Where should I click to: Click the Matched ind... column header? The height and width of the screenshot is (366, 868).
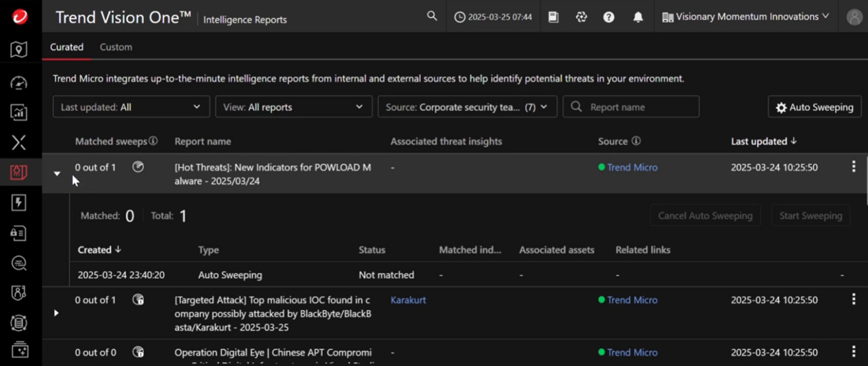coord(470,250)
